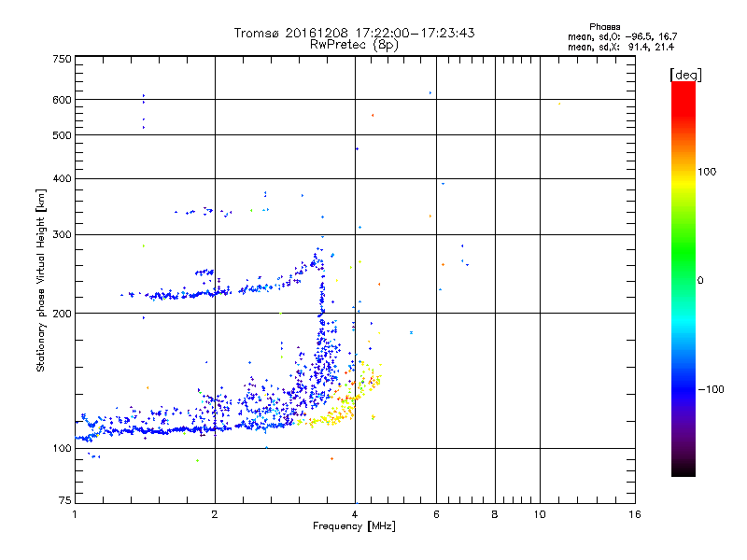This screenshot has height=560, width=747.
Task: Click the 'RwPretec (8p)' subtitle
Action: 354,45
